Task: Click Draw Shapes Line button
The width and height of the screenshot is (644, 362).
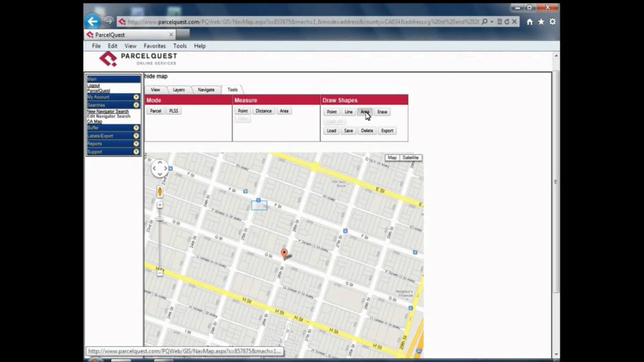Action: click(349, 112)
